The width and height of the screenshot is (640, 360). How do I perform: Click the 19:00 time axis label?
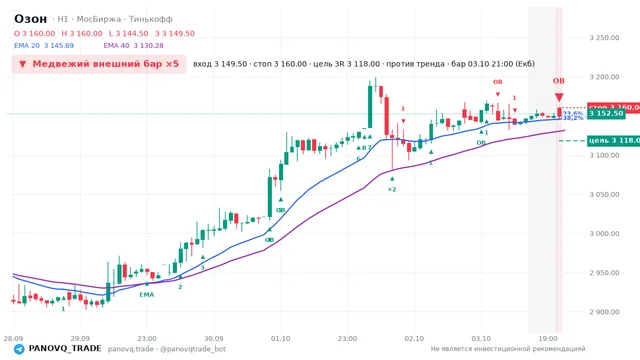(x=548, y=338)
